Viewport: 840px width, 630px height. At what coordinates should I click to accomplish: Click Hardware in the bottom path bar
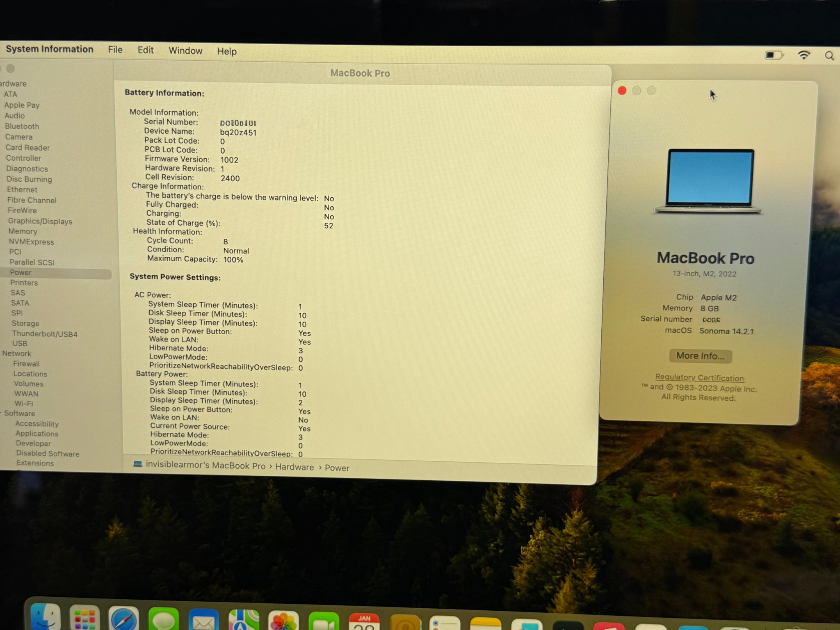tap(294, 467)
